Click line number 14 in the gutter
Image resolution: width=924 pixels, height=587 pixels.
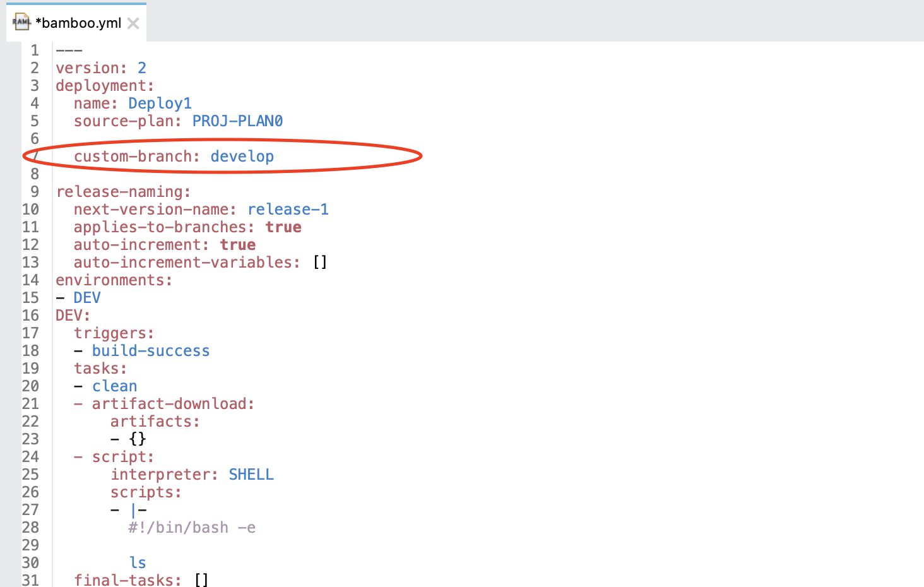30,280
